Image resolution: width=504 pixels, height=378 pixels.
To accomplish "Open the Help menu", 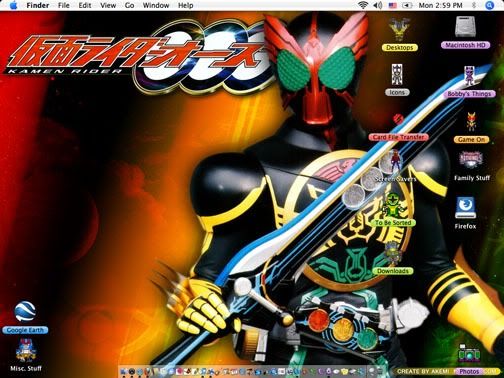I will coord(185,5).
